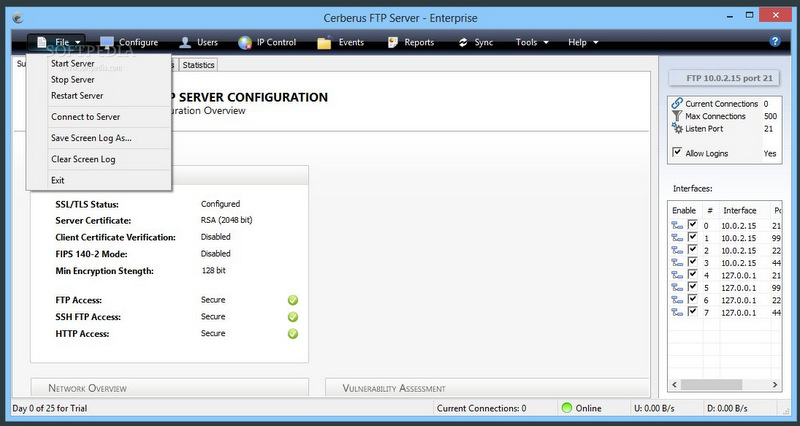Click the Enable column header in Interfaces
The height and width of the screenshot is (426, 800).
point(684,210)
